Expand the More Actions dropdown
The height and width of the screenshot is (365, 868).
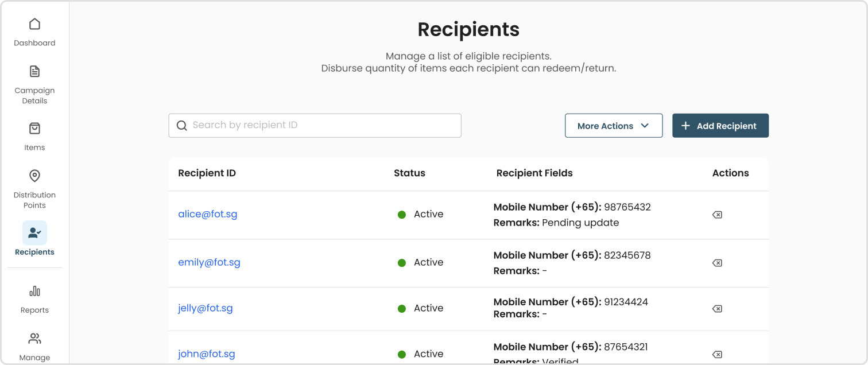(614, 126)
